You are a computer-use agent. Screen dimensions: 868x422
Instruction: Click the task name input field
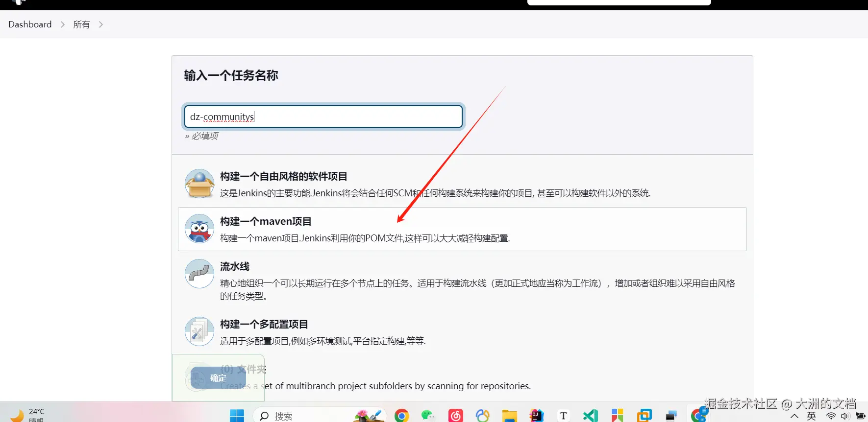(x=323, y=117)
